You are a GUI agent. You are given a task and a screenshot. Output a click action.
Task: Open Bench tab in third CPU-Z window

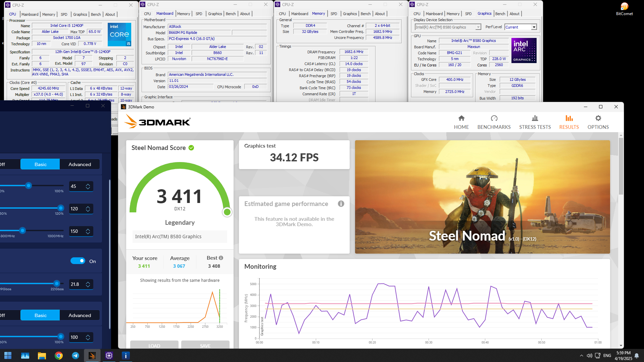coord(365,14)
